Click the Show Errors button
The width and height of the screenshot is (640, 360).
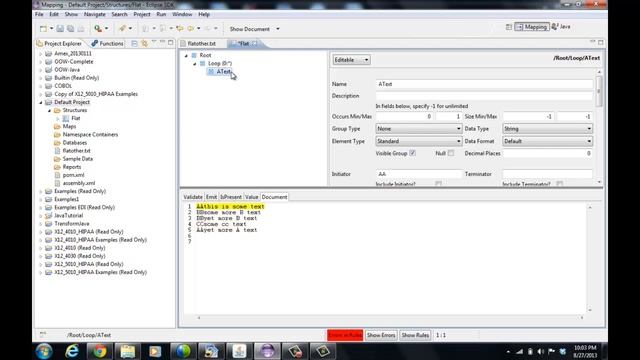coord(381,335)
